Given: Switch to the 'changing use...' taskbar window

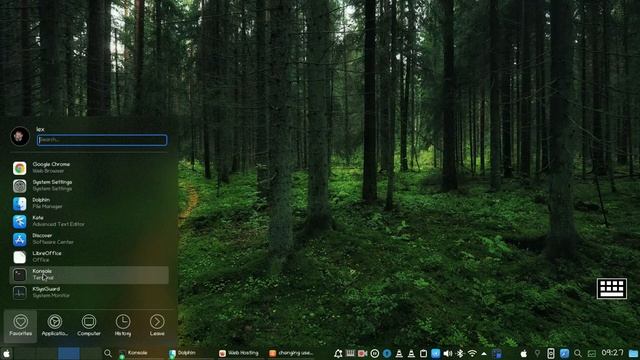Looking at the screenshot, I should pos(291,353).
